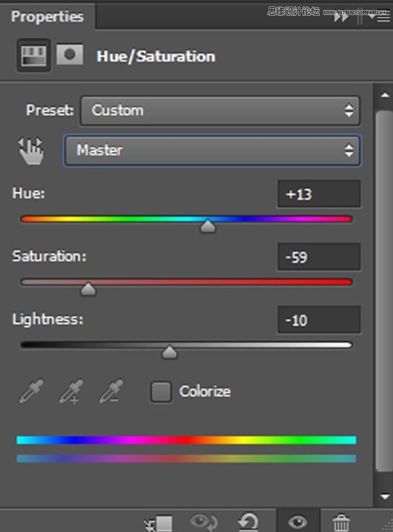Image resolution: width=393 pixels, height=532 pixels.
Task: Select the layer mask icon
Action: (x=70, y=55)
